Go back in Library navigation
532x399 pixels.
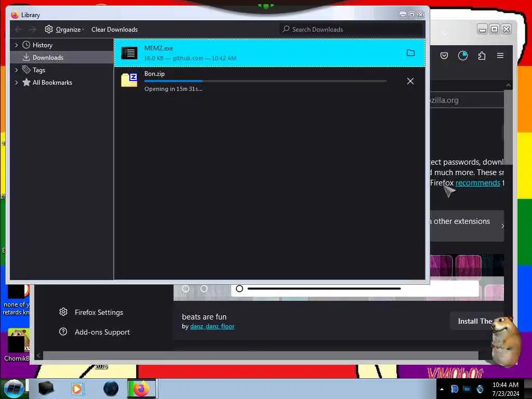(x=19, y=30)
